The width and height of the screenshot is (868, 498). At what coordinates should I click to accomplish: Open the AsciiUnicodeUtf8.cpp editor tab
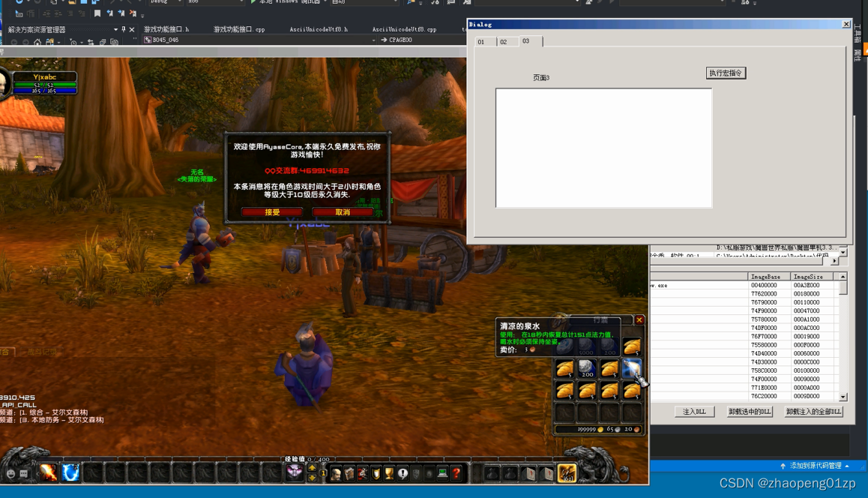pyautogui.click(x=404, y=29)
